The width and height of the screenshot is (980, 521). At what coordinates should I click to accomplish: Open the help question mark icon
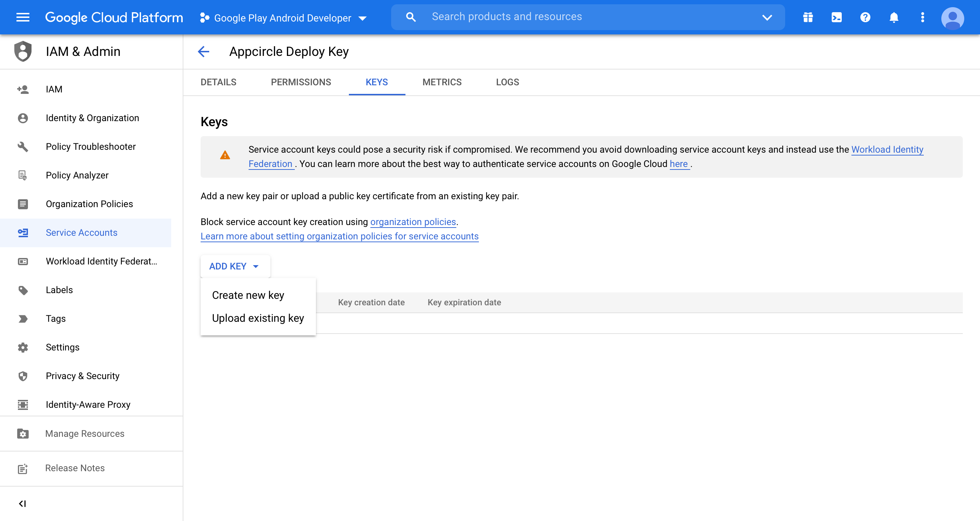(865, 17)
